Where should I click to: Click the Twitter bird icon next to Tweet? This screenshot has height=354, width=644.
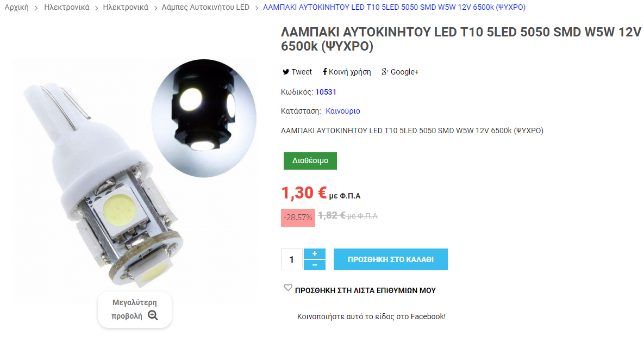coord(286,72)
